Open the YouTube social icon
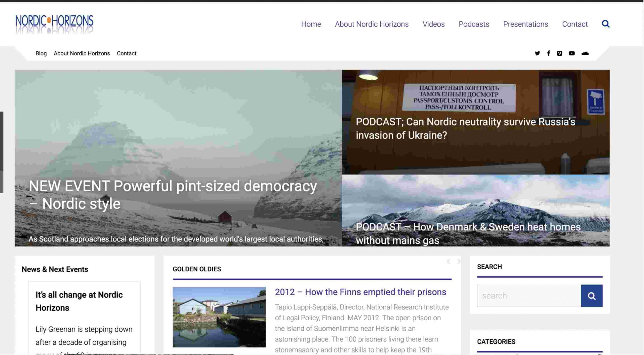This screenshot has height=355, width=644. [x=572, y=53]
